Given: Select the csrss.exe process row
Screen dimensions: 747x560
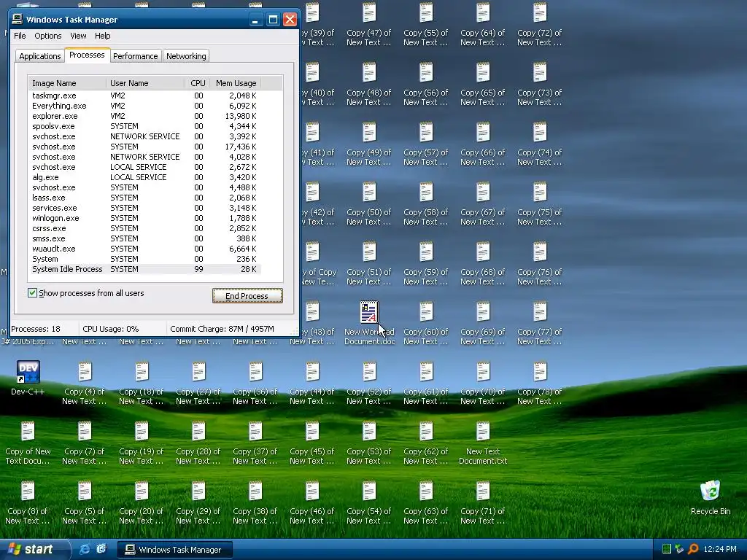Looking at the screenshot, I should tap(145, 228).
